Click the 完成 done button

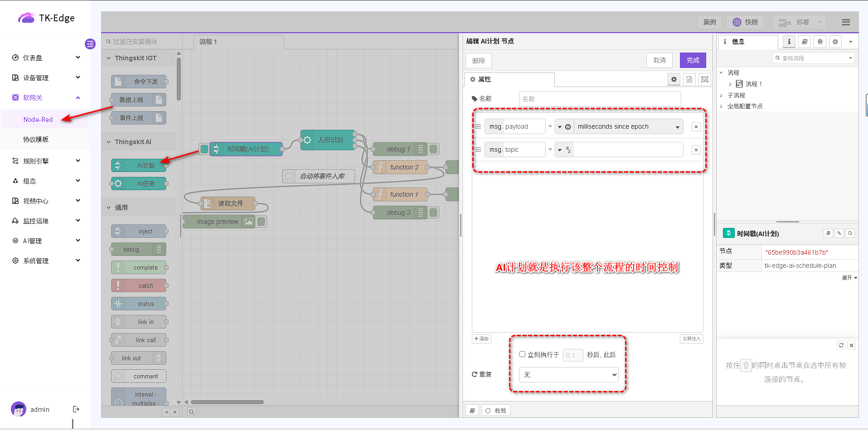point(693,60)
